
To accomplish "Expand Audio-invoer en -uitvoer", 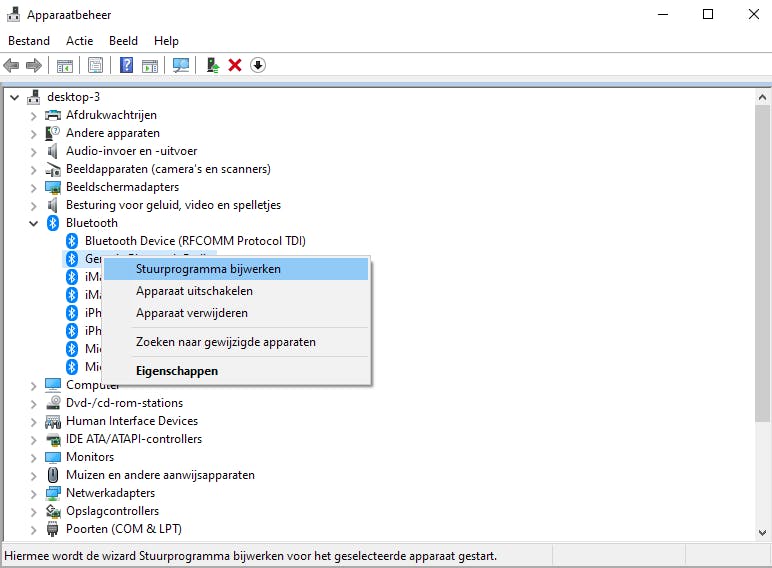I will tap(33, 152).
